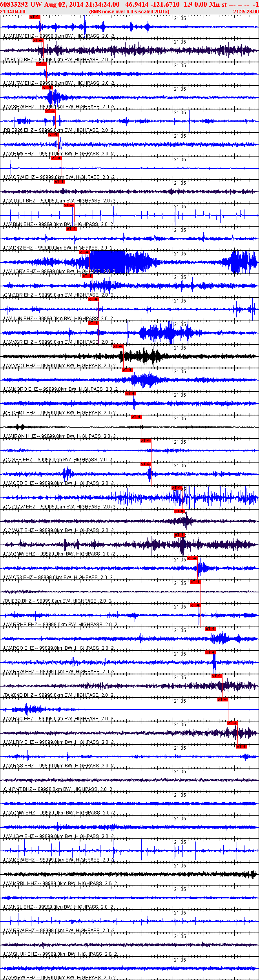
Task: Click the station label 'TA.B05D BHZ'
Action: [19, 60]
